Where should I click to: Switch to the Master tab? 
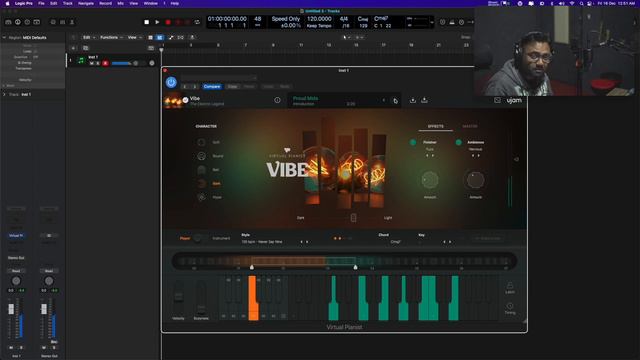tap(470, 127)
